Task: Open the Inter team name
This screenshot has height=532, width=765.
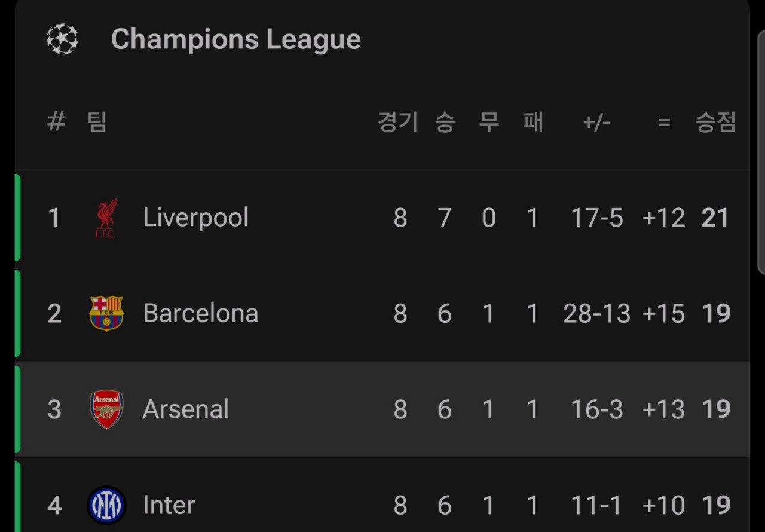Action: 169,505
